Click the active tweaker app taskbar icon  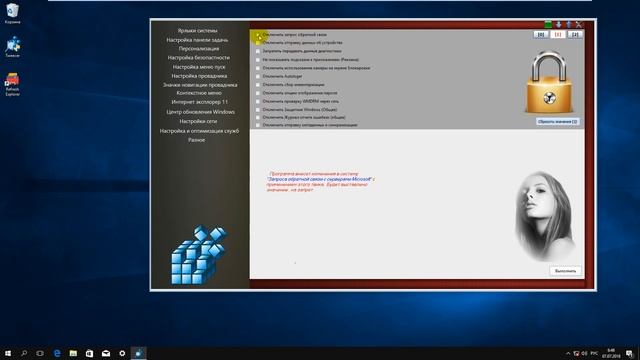(x=139, y=353)
